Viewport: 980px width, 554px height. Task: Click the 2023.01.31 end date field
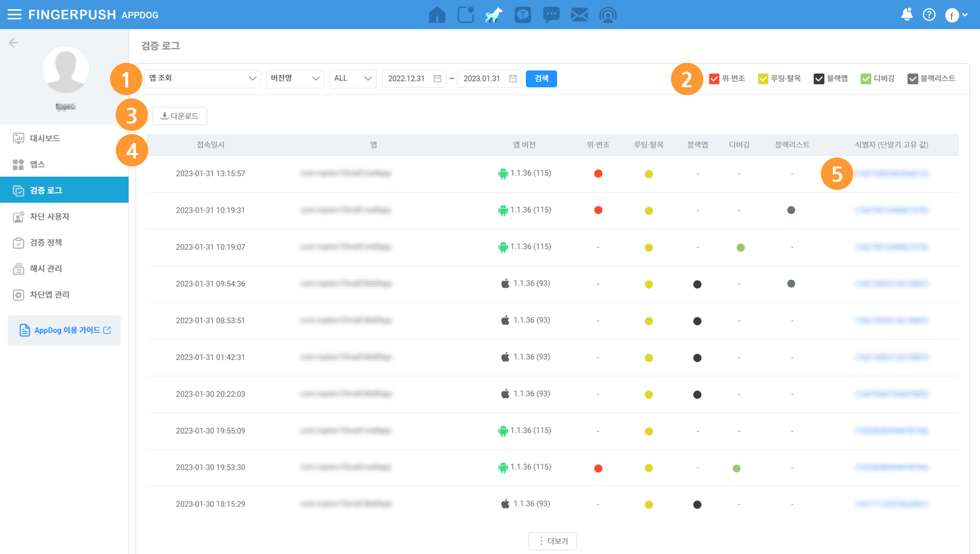click(x=482, y=79)
